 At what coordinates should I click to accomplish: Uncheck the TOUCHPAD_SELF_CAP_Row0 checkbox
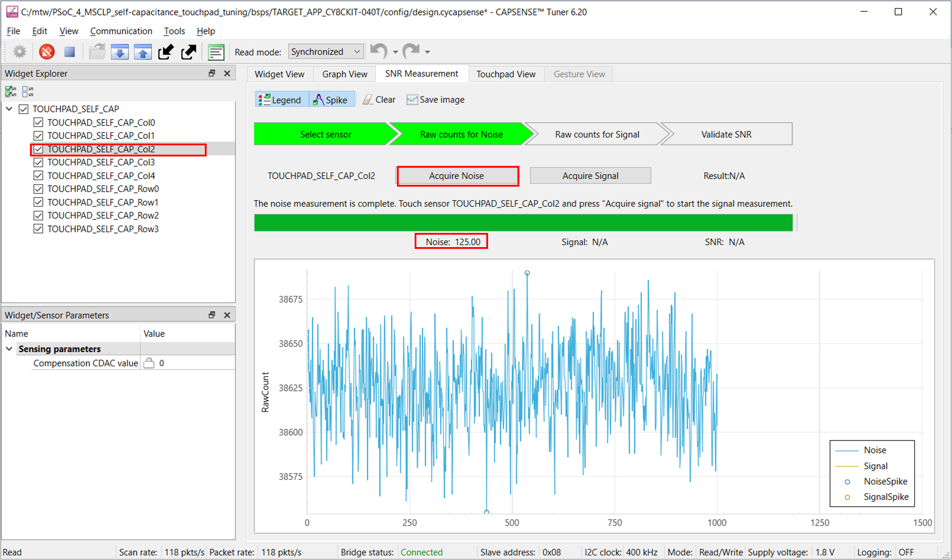pos(38,189)
